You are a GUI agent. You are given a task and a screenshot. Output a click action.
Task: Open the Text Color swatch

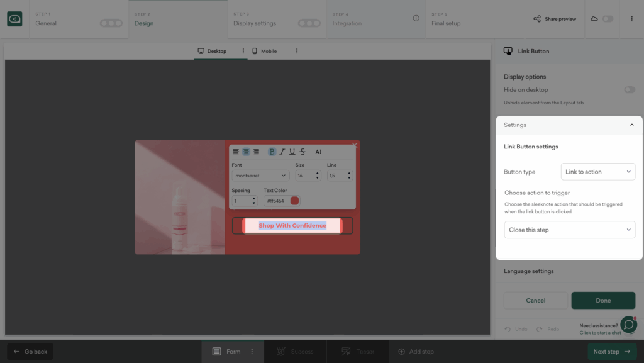(294, 201)
